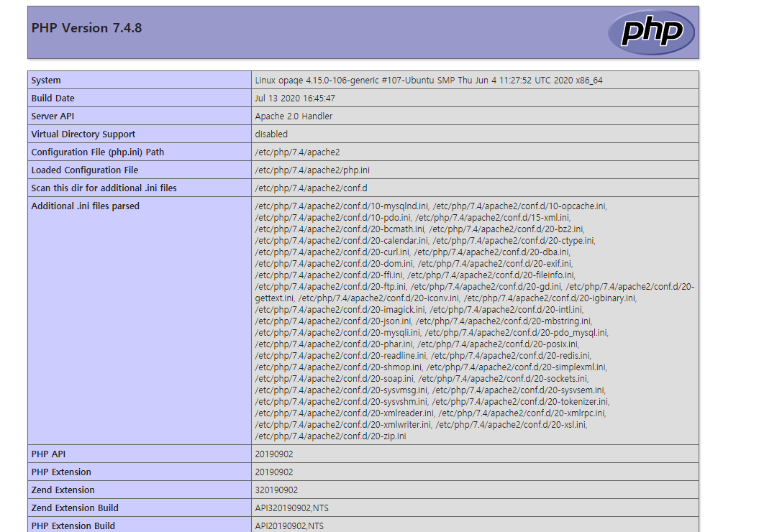Click the Loaded Configuration File label

coord(85,170)
